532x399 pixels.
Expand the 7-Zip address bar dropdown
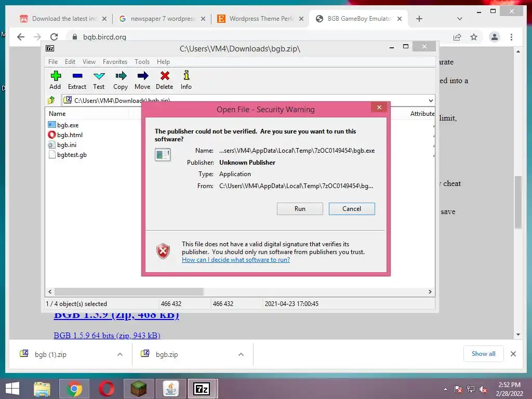431,100
